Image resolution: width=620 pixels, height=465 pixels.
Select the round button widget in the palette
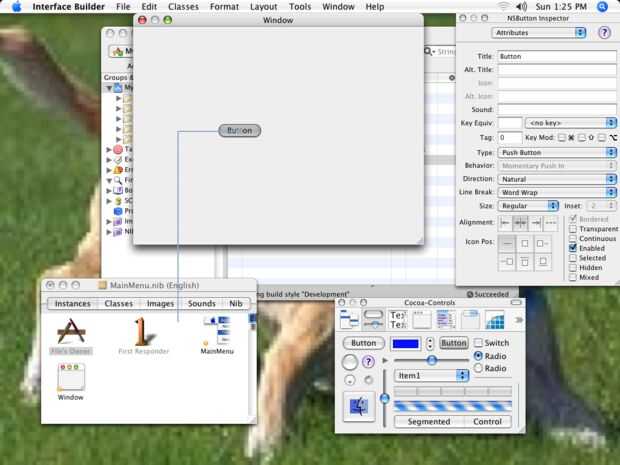350,362
